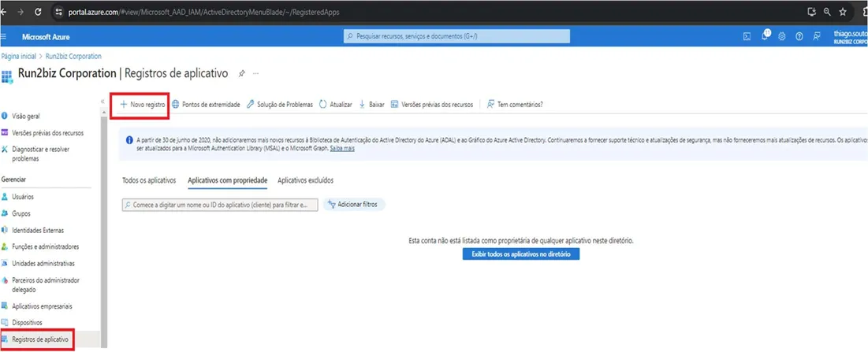This screenshot has width=868, height=352.
Task: Click the Azure search resources box
Action: coord(456,36)
